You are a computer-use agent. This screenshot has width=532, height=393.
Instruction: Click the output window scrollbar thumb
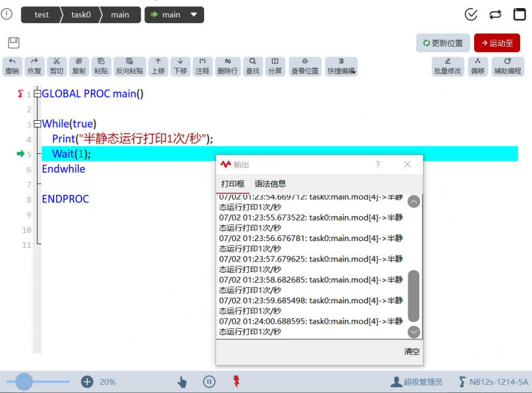click(414, 296)
